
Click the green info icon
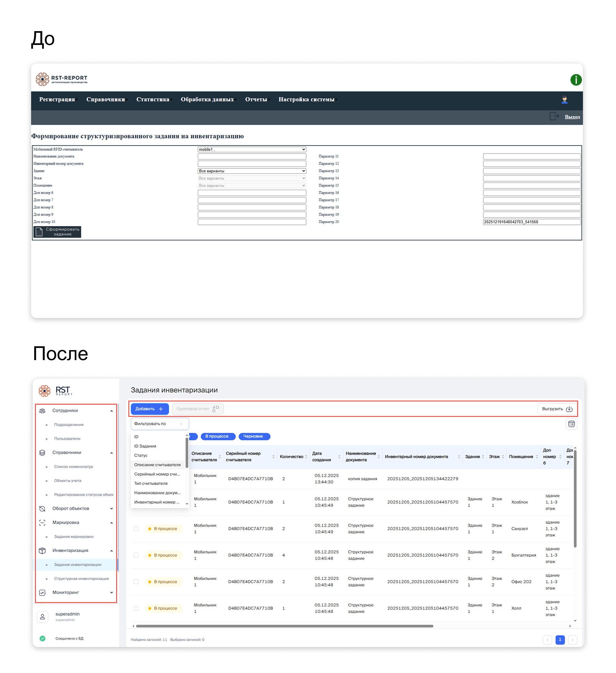(576, 80)
